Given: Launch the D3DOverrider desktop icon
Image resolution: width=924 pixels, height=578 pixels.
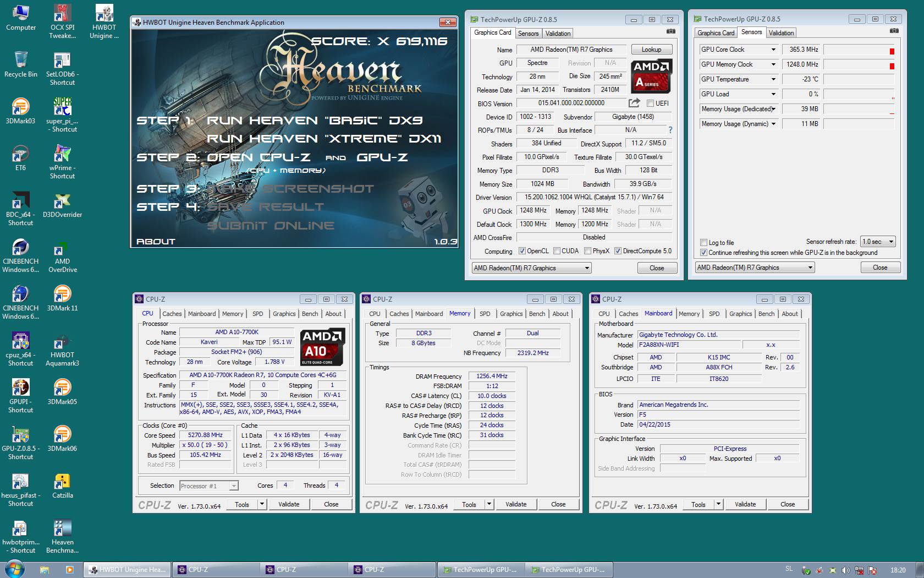Looking at the screenshot, I should 62,205.
